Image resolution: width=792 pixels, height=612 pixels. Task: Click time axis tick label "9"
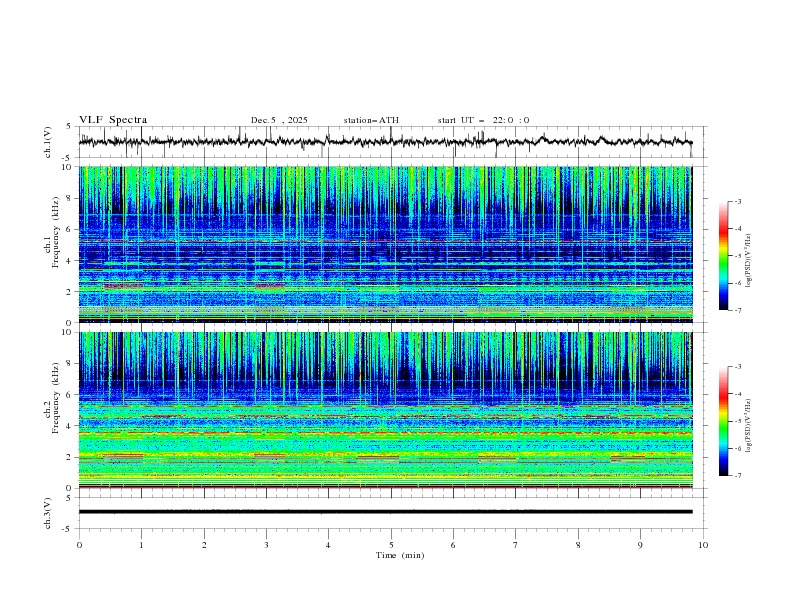click(640, 545)
